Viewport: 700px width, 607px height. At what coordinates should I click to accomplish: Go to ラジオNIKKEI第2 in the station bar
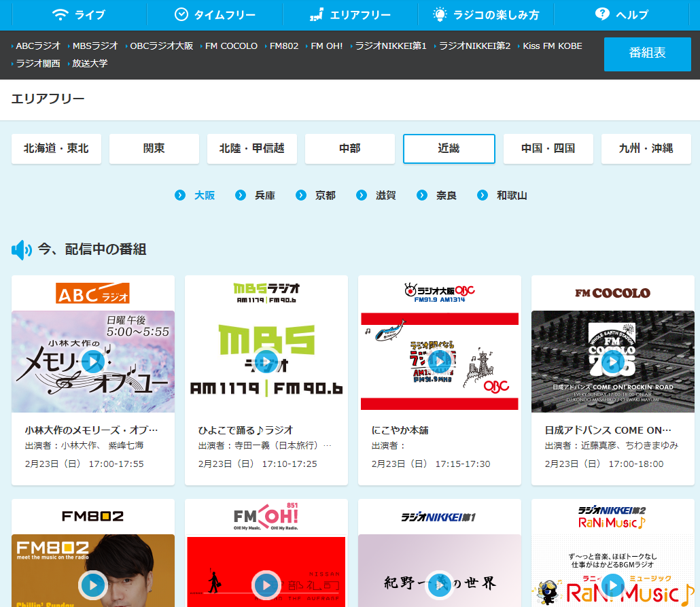474,46
